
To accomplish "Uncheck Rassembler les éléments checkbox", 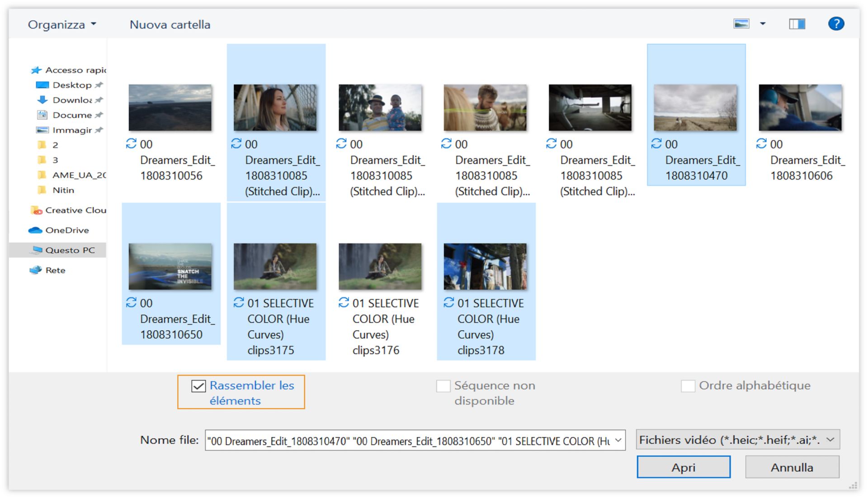I will (x=198, y=386).
